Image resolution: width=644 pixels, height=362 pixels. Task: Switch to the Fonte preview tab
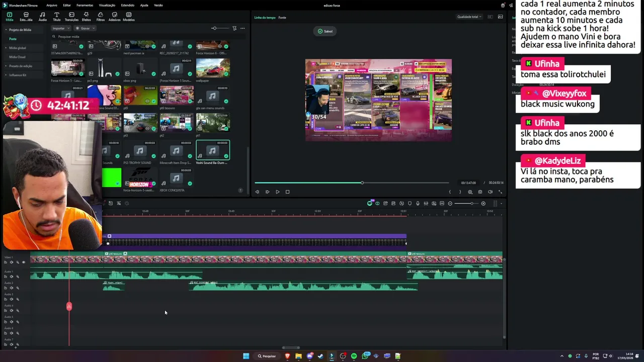tap(282, 18)
